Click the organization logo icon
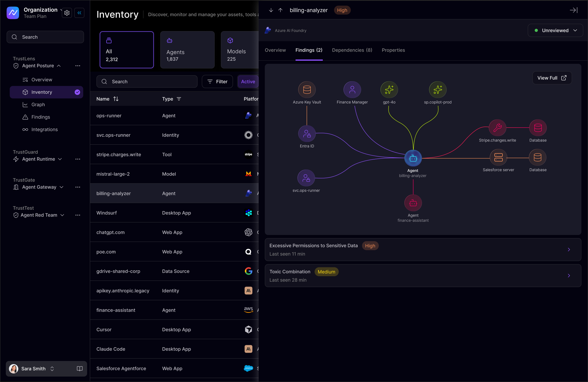Image resolution: width=588 pixels, height=382 pixels. [x=13, y=13]
